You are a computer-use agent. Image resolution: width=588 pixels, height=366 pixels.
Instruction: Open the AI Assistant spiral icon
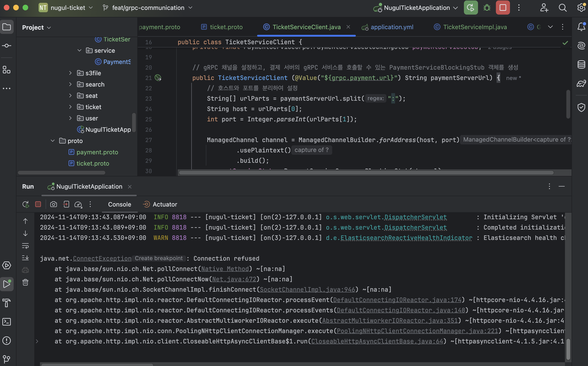(581, 46)
